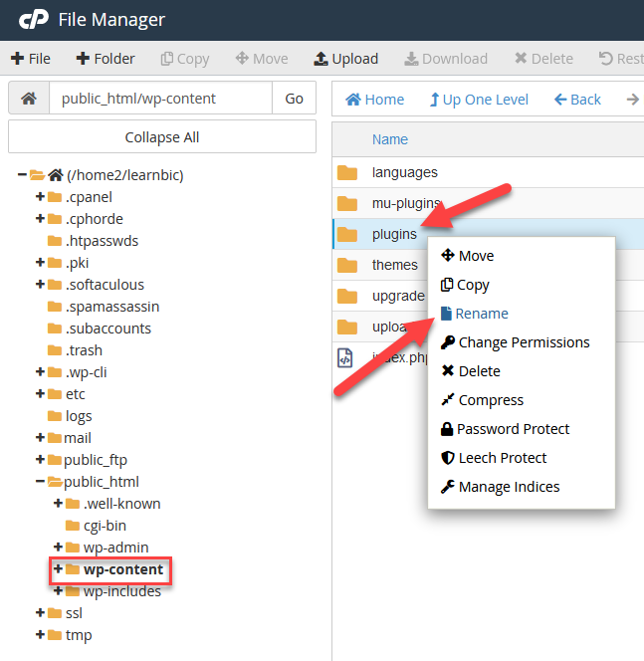This screenshot has height=661, width=644.
Task: Click the Move toolbar button
Action: tap(262, 59)
